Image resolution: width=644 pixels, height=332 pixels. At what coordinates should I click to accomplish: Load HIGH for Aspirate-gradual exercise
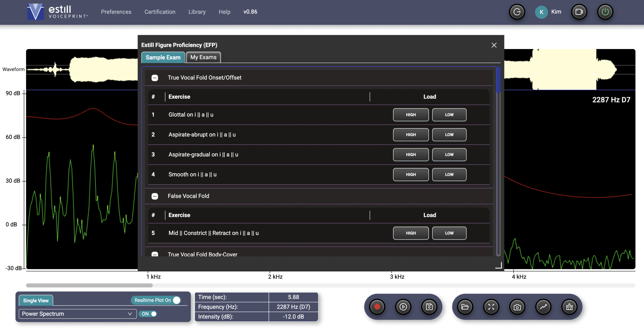pos(411,155)
